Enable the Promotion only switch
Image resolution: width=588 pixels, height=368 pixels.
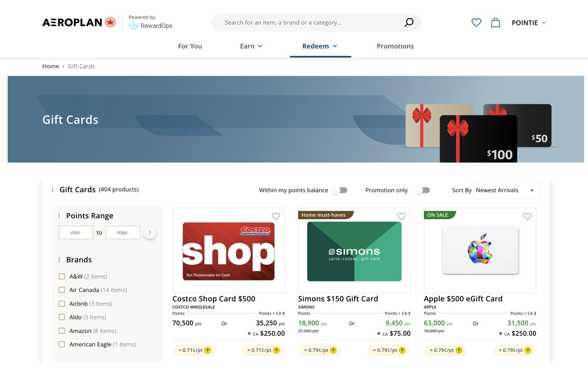tap(423, 190)
